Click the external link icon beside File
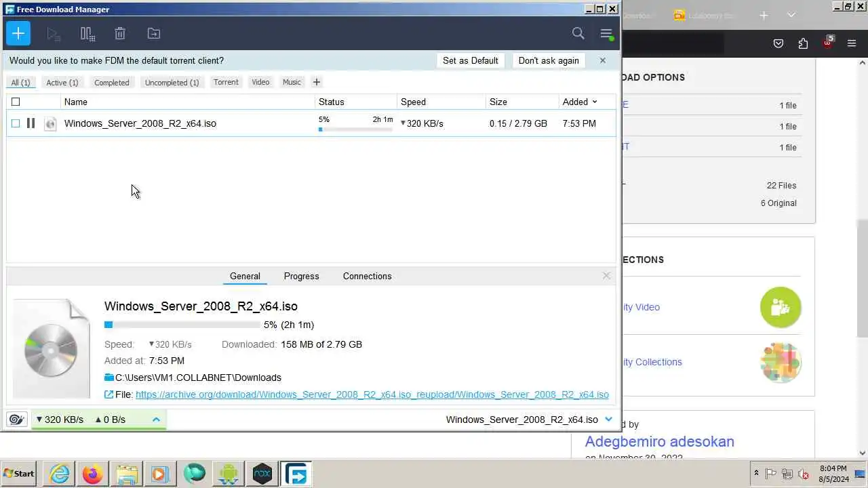 108,394
